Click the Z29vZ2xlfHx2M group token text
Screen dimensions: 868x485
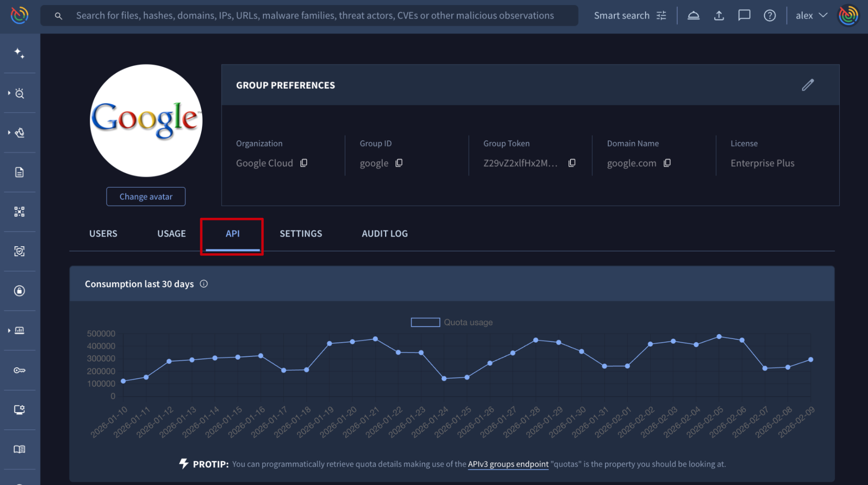pos(520,163)
